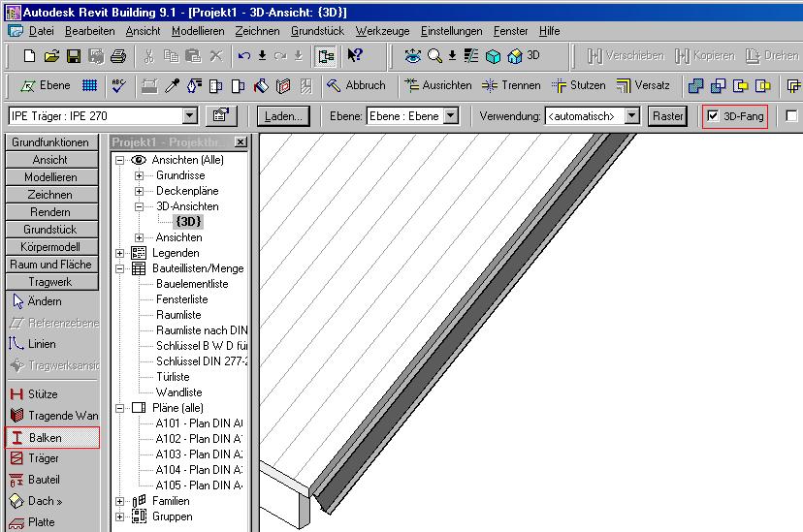Click the Laden... button
Image resolution: width=803 pixels, height=532 pixels.
(283, 116)
